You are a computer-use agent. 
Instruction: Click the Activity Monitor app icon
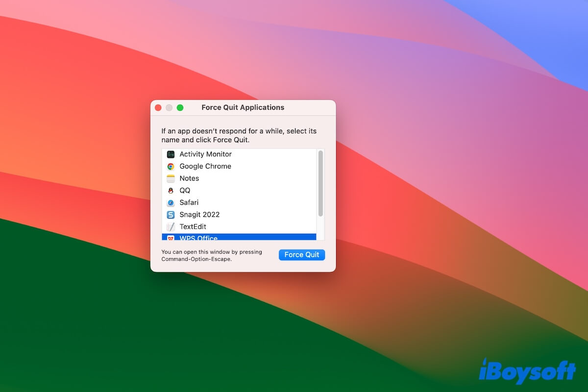(171, 154)
